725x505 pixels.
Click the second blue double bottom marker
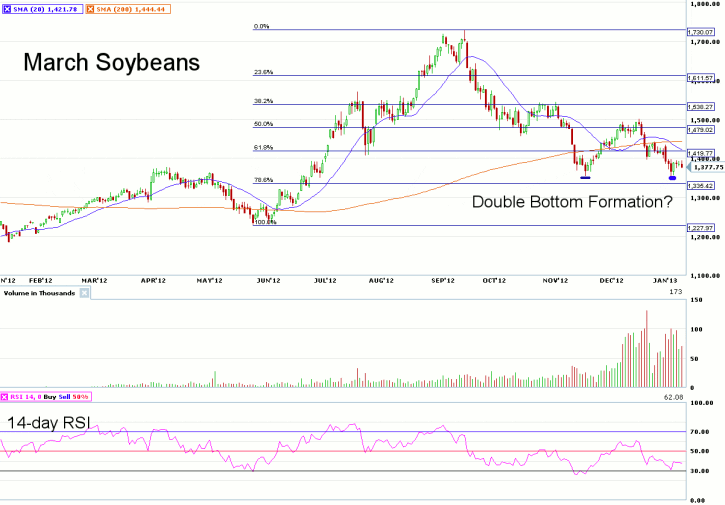[x=671, y=178]
